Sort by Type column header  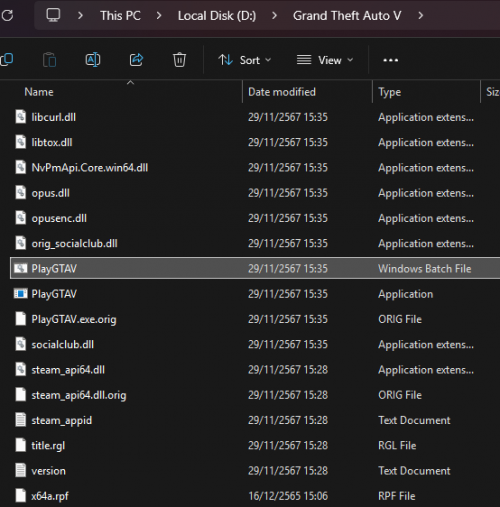tap(389, 92)
